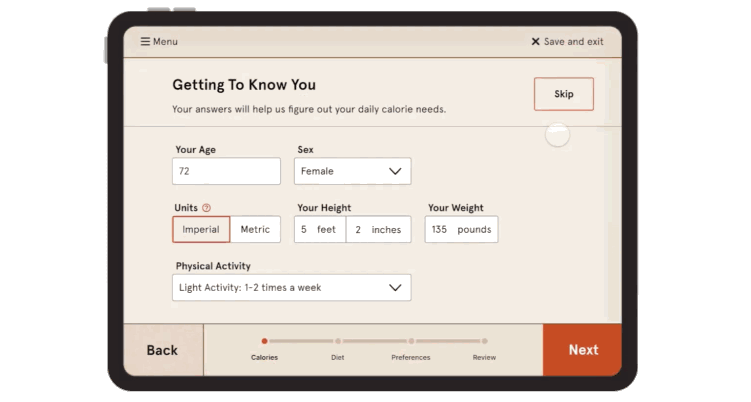Click the weight pounds field
This screenshot has width=751, height=402.
coord(461,230)
